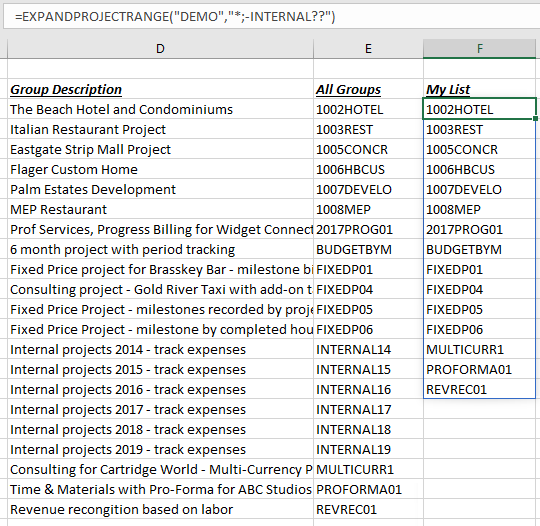The width and height of the screenshot is (540, 526).
Task: Click 1003REST in All Groups column
Action: click(x=368, y=129)
